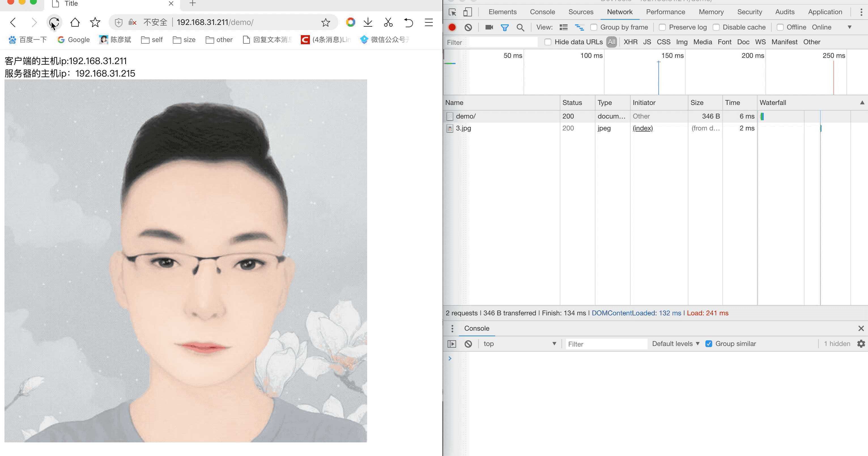Viewport: 868px width, 456px height.
Task: Click the inspect element cursor icon
Action: 452,12
